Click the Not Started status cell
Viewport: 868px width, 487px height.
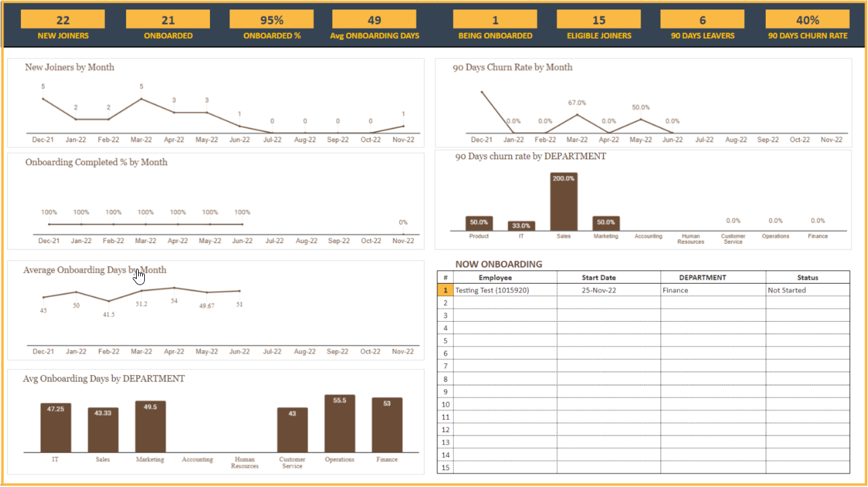[x=787, y=290]
